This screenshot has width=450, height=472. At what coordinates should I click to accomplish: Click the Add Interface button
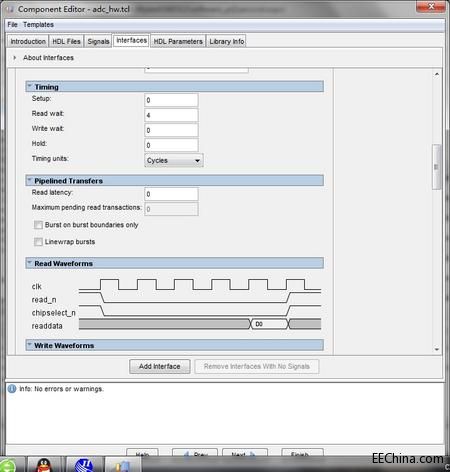pos(160,366)
